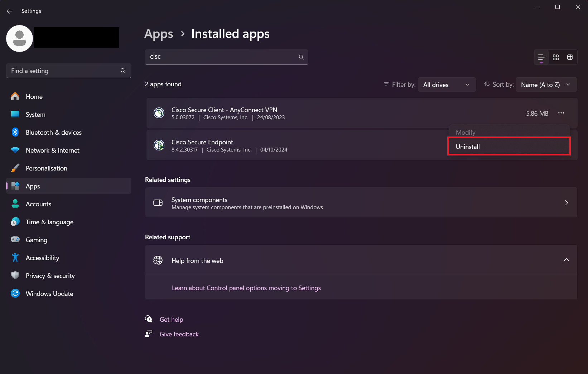Viewport: 588px width, 374px height.
Task: Click the Find a setting search field
Action: 64,71
